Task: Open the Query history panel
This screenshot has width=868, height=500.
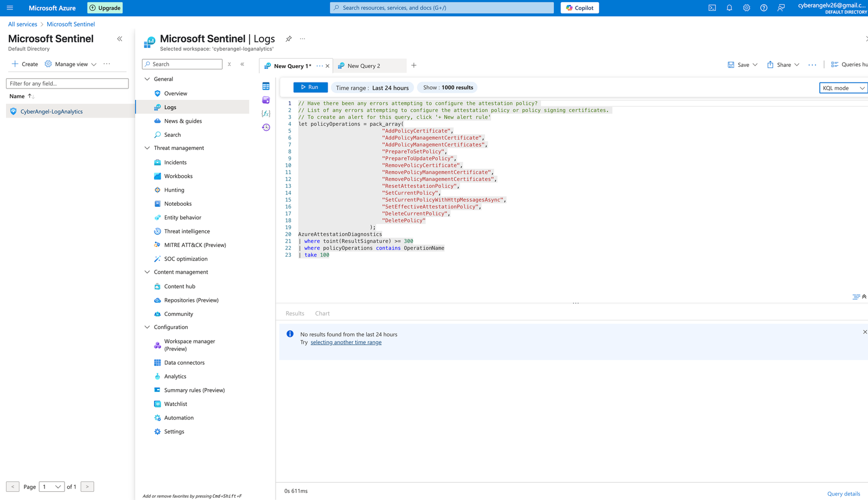Action: click(x=266, y=127)
